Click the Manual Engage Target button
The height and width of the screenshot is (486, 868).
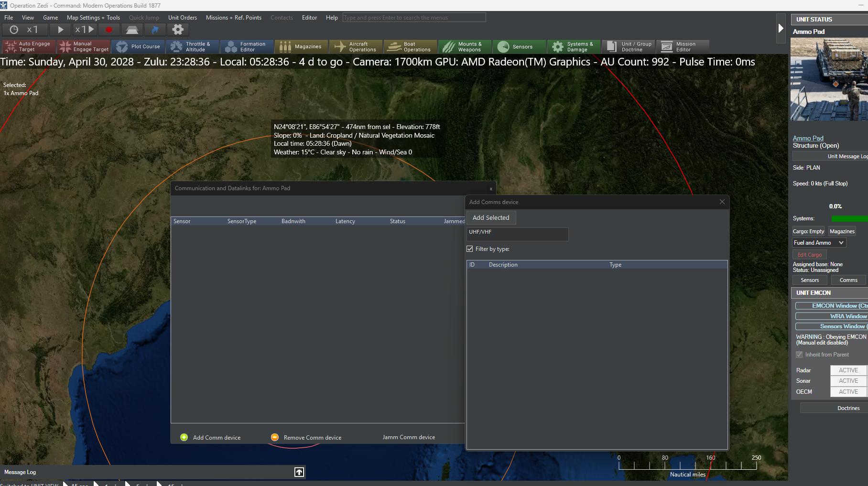pos(83,46)
